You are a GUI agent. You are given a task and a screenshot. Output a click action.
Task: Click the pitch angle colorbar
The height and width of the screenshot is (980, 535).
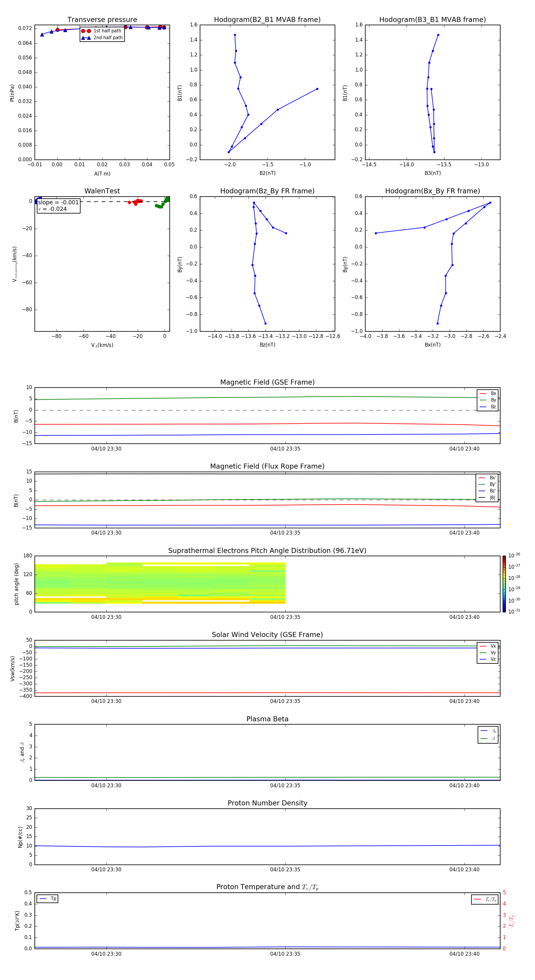[x=504, y=584]
